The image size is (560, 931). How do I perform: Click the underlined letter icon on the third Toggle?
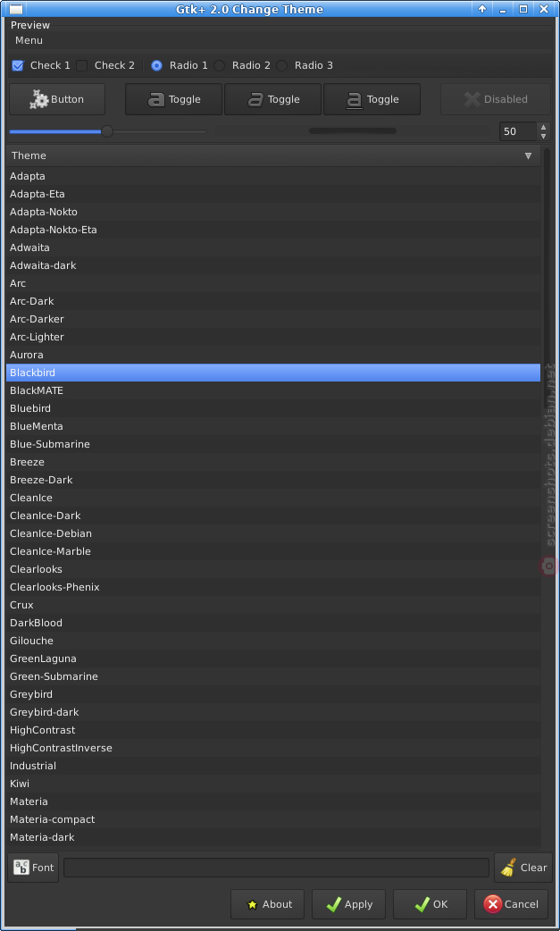pyautogui.click(x=355, y=100)
